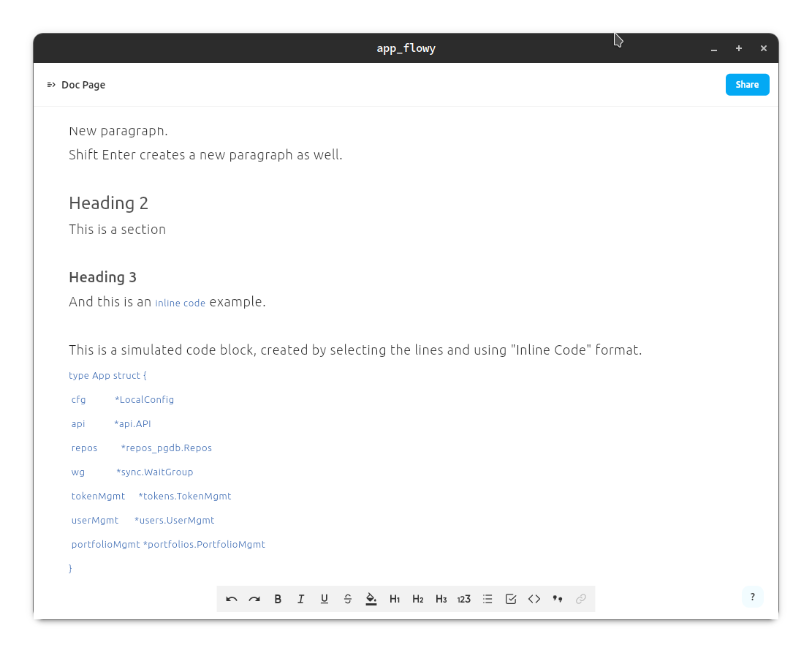812x653 pixels.
Task: Apply Heading 3 style with H3 button
Action: (441, 599)
